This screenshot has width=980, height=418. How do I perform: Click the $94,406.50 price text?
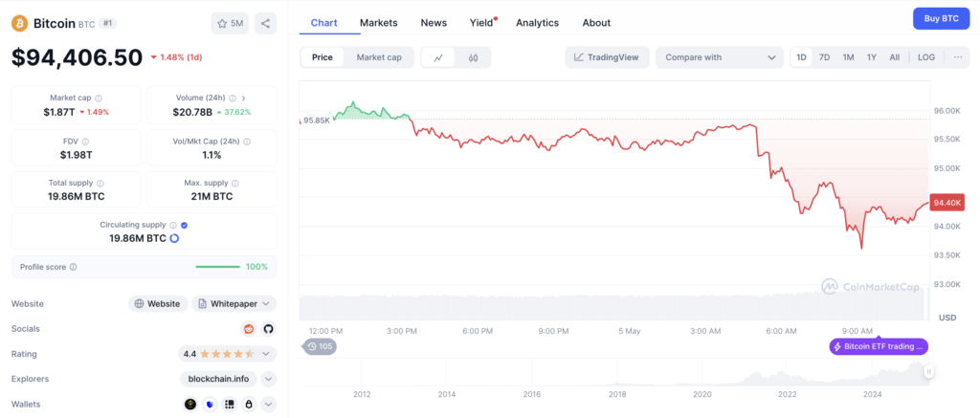pyautogui.click(x=78, y=57)
